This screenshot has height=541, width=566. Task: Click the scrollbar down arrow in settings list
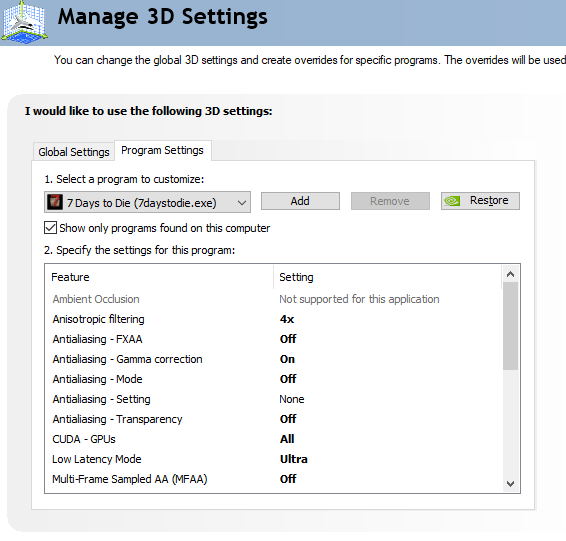tap(510, 484)
